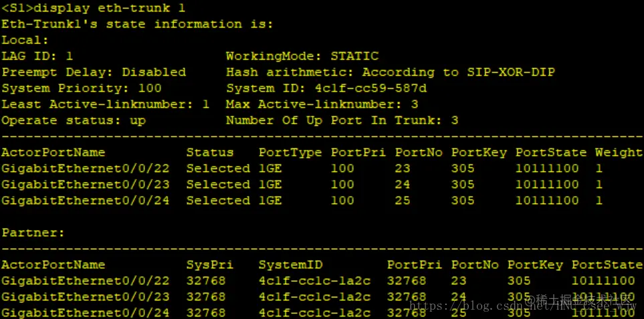Select 'System Priority: 100' entry
The height and width of the screenshot is (319, 644).
click(x=82, y=88)
